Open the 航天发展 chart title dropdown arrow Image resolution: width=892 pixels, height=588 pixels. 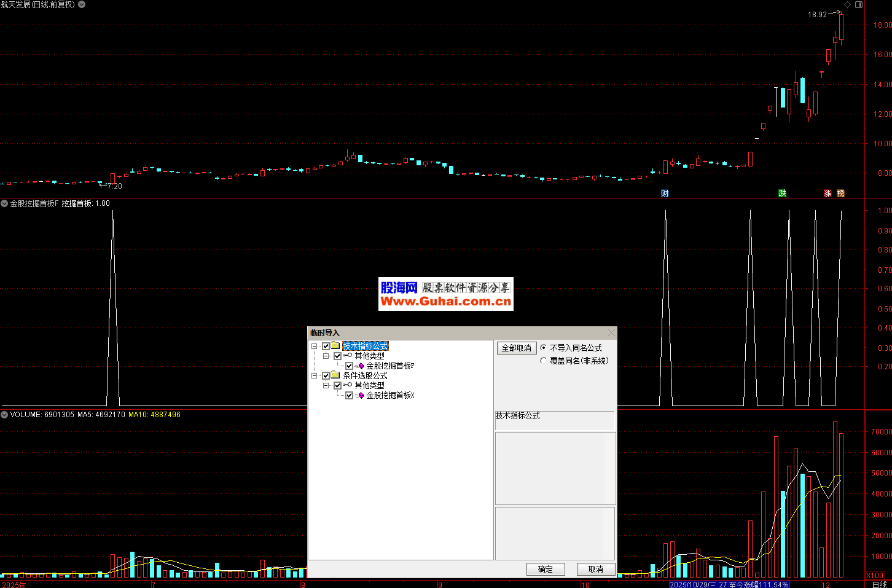tap(82, 4)
